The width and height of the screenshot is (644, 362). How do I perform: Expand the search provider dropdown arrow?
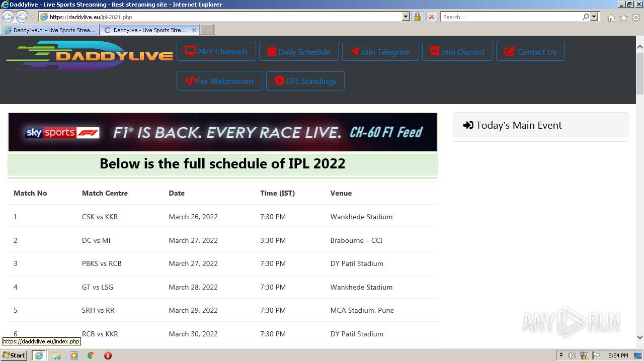pos(594,17)
